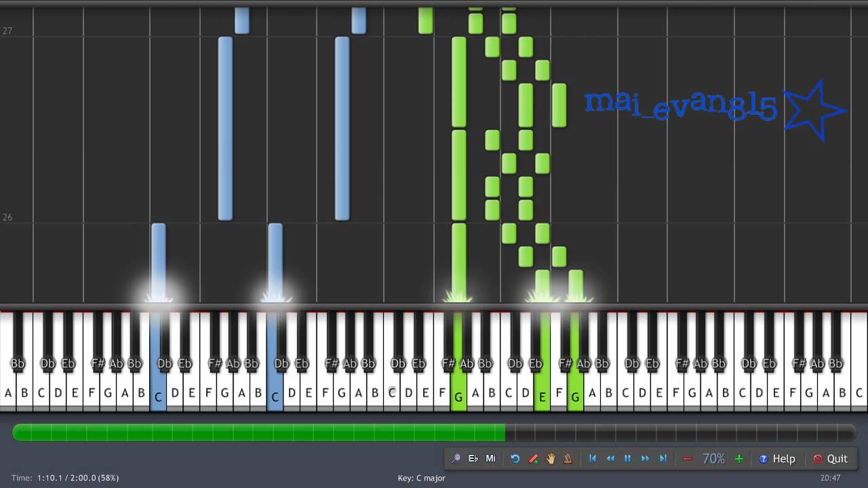This screenshot has height=488, width=868.
Task: Seek within the green song progress bar
Action: click(x=434, y=432)
